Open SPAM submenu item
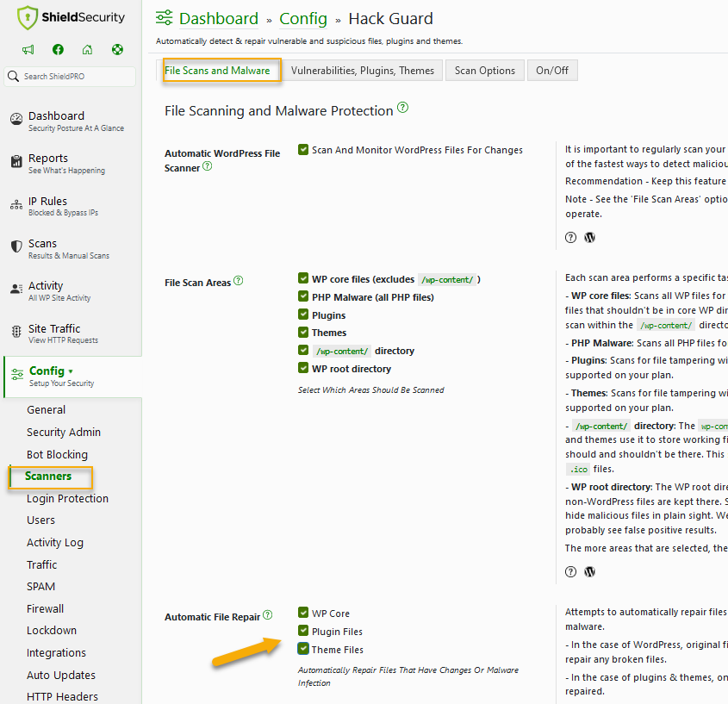 point(40,587)
